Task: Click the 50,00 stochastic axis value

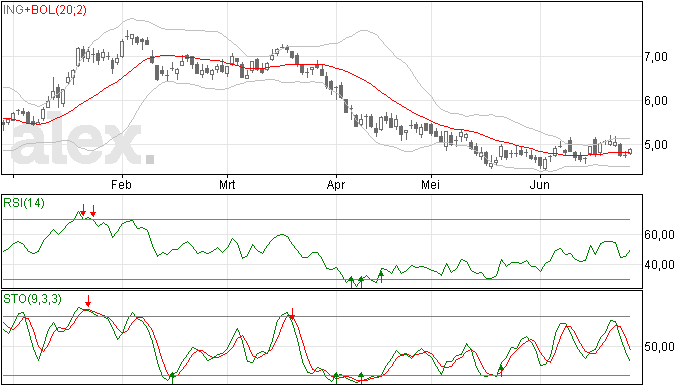Action: 659,347
